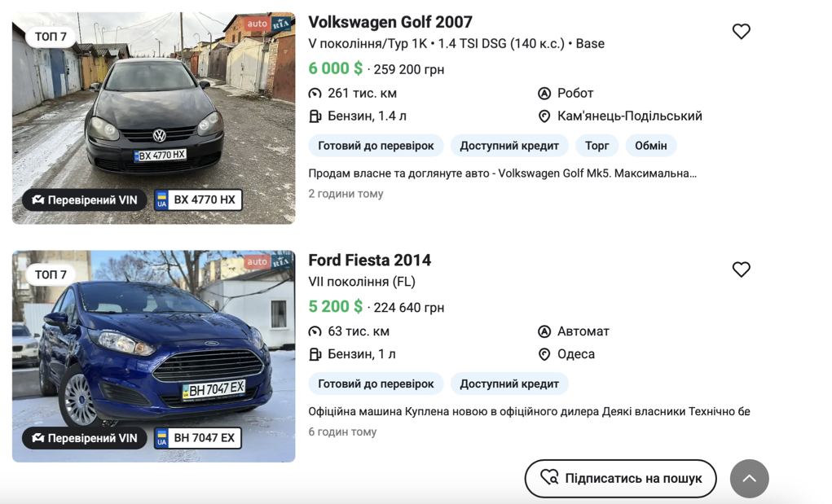This screenshot has width=832, height=504.
Task: Click 'Перевірений VIN' badge on Fiesta photo
Action: (85, 438)
